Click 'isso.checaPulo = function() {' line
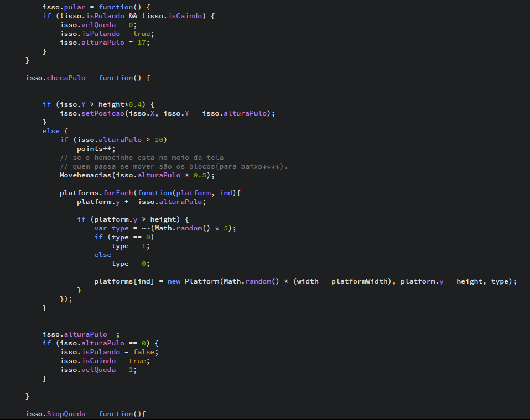 tap(88, 78)
